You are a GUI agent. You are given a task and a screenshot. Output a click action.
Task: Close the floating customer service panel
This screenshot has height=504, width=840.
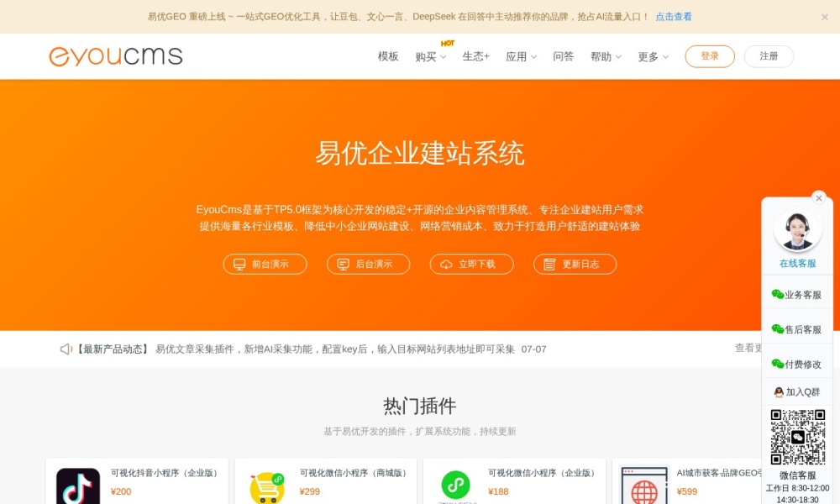[818, 198]
